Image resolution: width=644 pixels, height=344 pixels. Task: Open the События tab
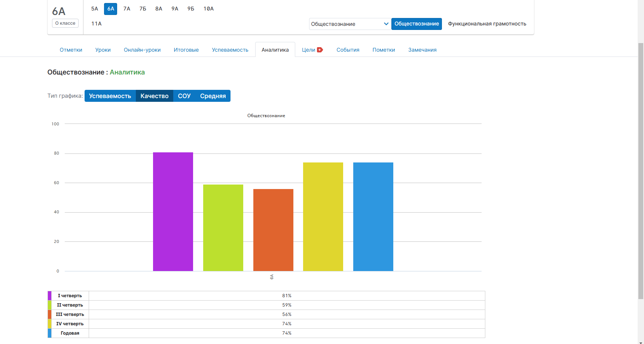click(x=348, y=50)
